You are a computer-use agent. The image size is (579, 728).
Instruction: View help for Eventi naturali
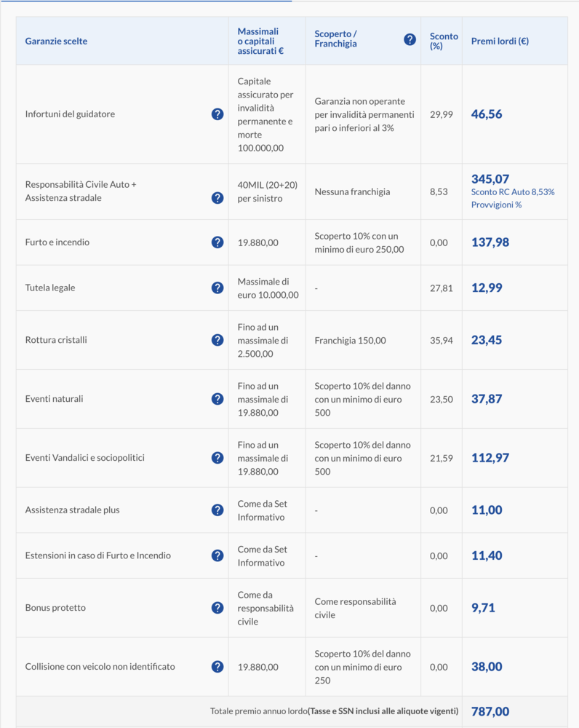pyautogui.click(x=217, y=399)
